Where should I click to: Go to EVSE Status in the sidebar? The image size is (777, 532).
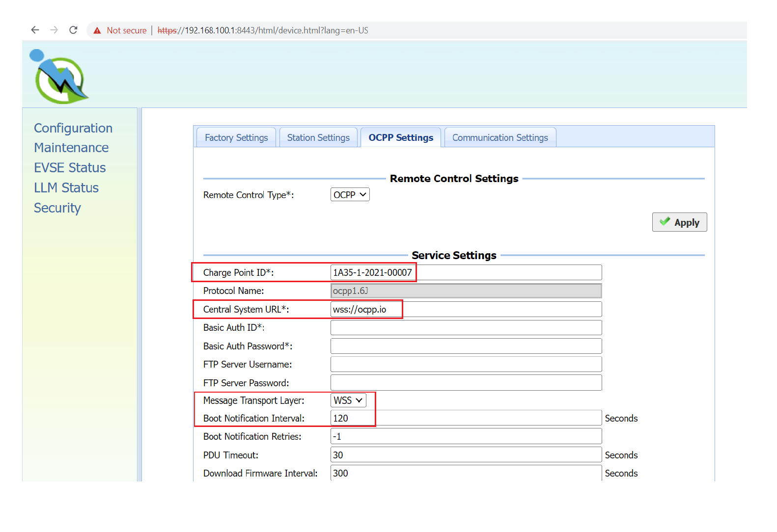tap(70, 168)
